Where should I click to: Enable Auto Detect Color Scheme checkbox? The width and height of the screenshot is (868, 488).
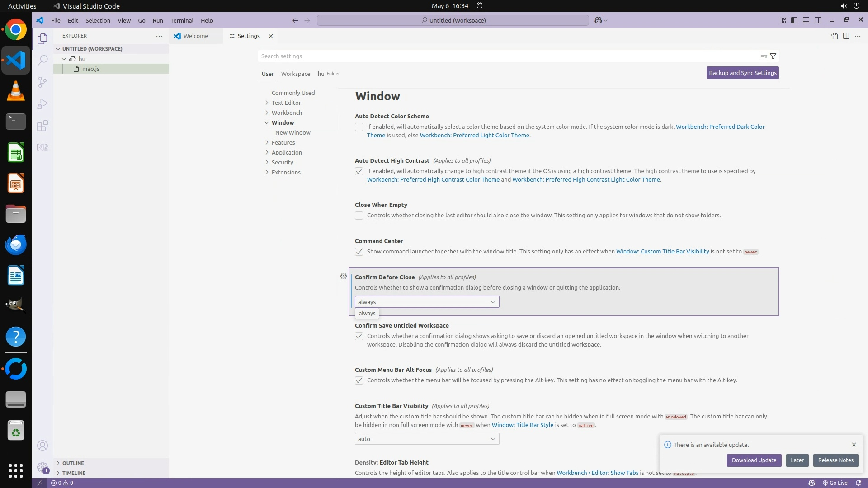pos(359,127)
